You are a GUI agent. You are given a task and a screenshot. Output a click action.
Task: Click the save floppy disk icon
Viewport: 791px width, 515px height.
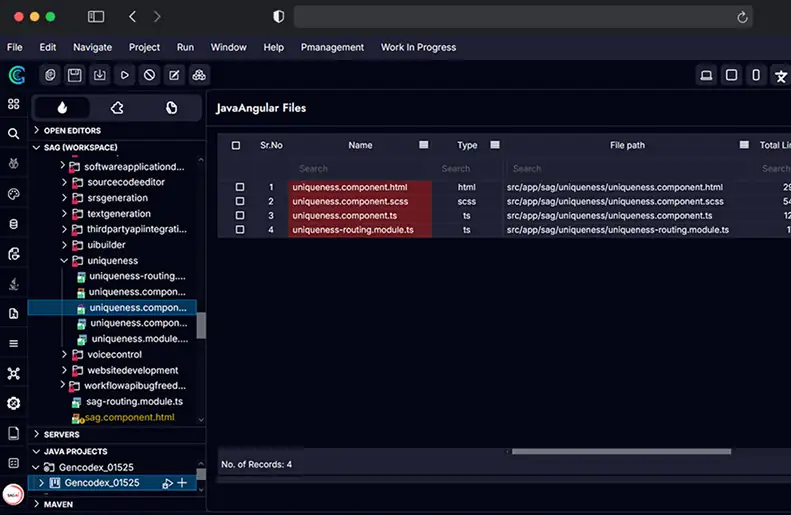(75, 75)
